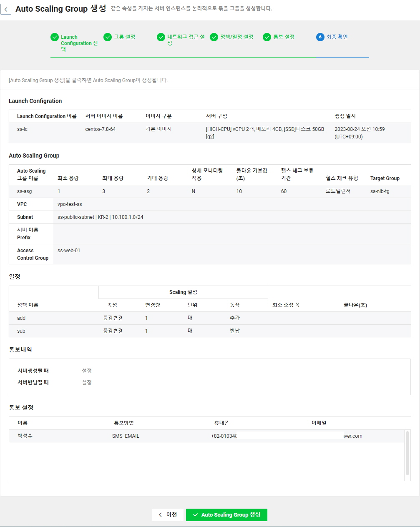Click the 기본 이미지 cell
Viewport: 420px width, 527px height.
click(x=158, y=129)
